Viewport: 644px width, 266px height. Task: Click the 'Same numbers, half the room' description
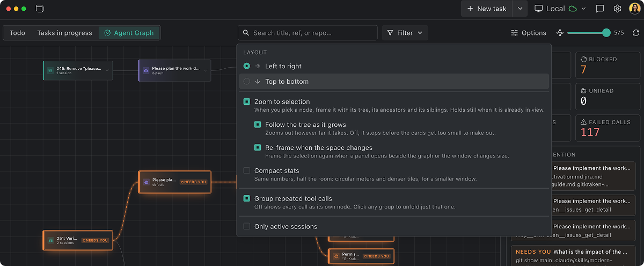365,179
